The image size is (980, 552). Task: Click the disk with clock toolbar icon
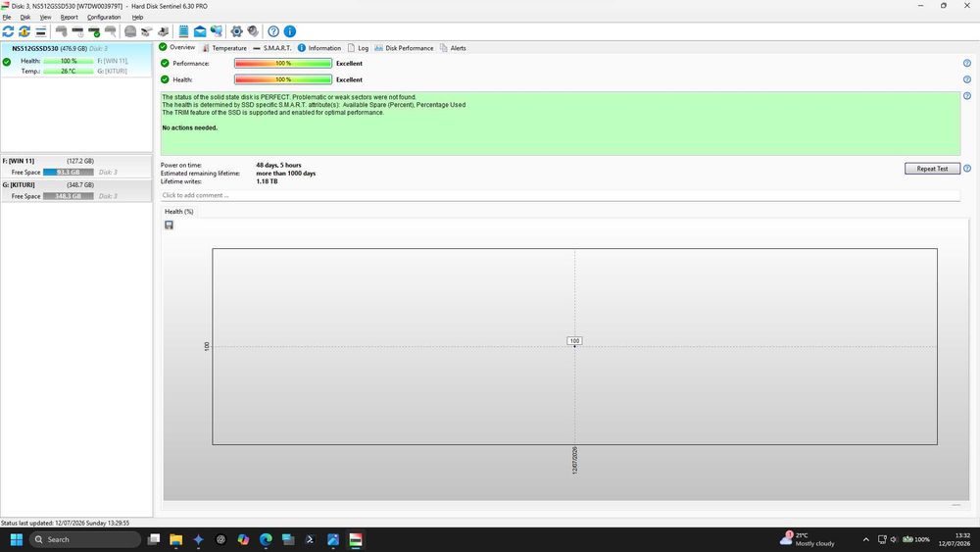77,31
